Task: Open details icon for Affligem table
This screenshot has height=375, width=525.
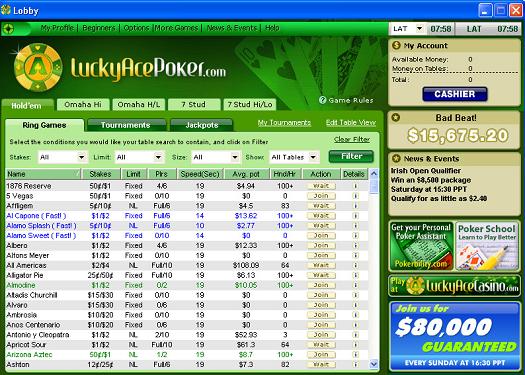Action: (x=355, y=206)
